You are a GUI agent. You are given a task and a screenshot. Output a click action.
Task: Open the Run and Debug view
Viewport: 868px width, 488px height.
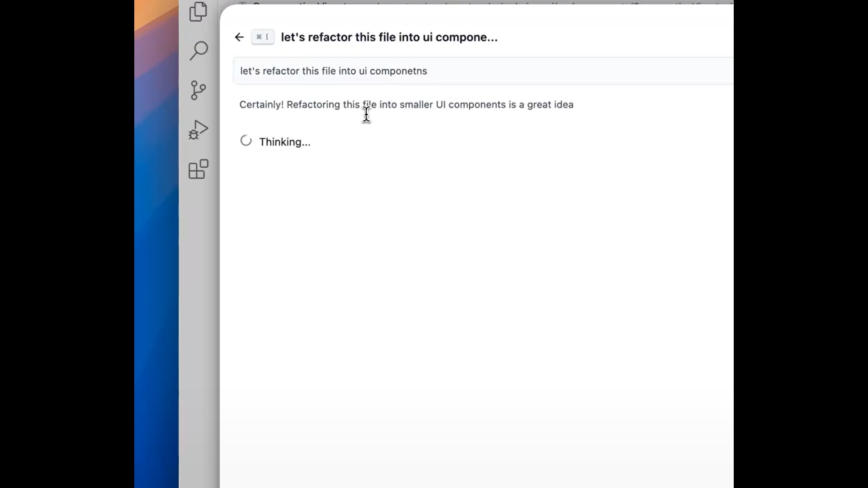[198, 130]
